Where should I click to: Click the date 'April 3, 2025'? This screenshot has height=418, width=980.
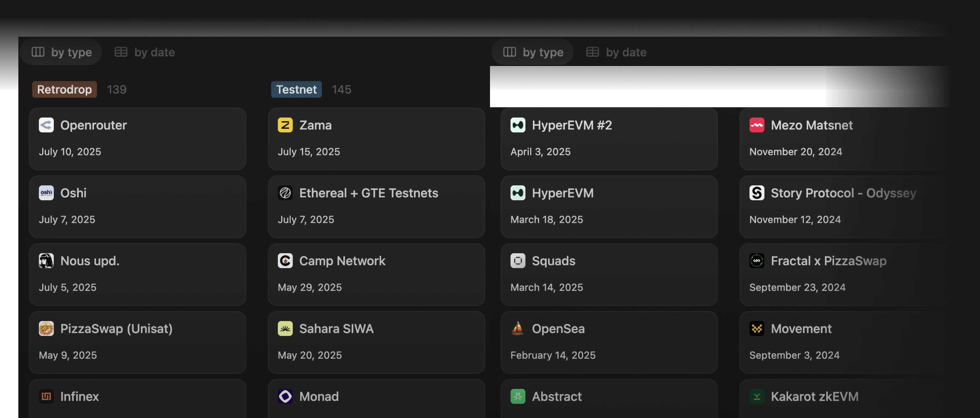coord(541,152)
